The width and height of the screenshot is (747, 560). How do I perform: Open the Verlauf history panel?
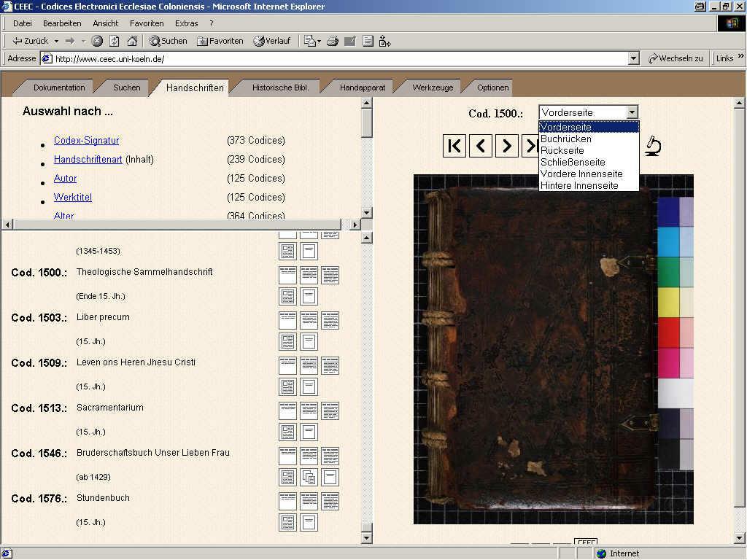[x=271, y=41]
